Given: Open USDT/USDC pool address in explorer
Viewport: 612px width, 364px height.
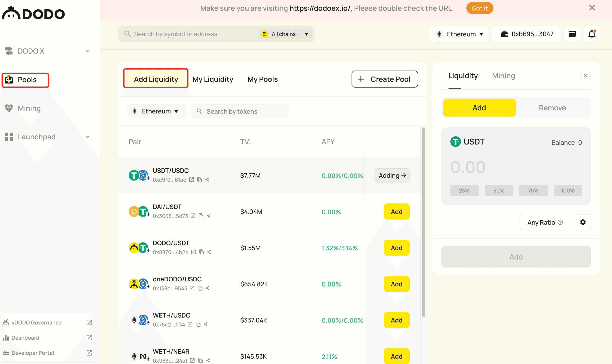Looking at the screenshot, I should (192, 180).
